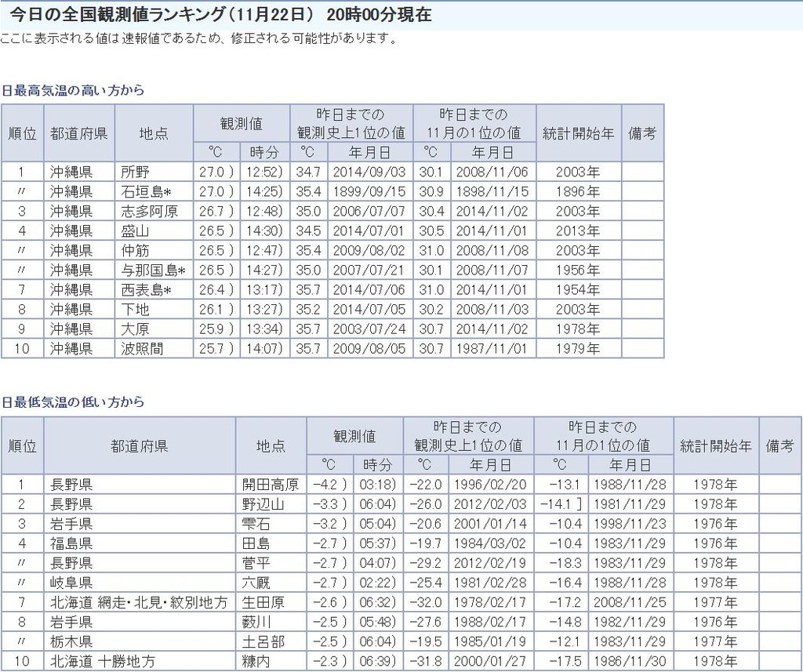Click the 地点 header in the high temperature table
The image size is (803, 672).
pyautogui.click(x=154, y=133)
